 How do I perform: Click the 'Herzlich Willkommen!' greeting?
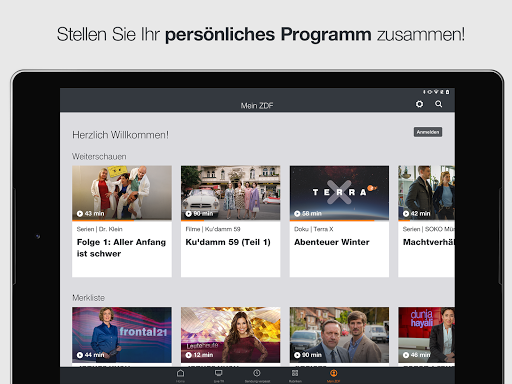(x=121, y=135)
